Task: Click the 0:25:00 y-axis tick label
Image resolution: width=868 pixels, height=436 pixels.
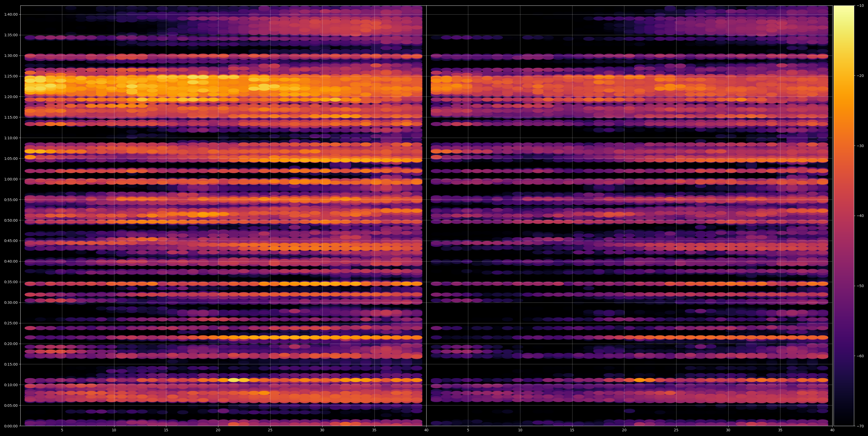Action: coord(11,323)
